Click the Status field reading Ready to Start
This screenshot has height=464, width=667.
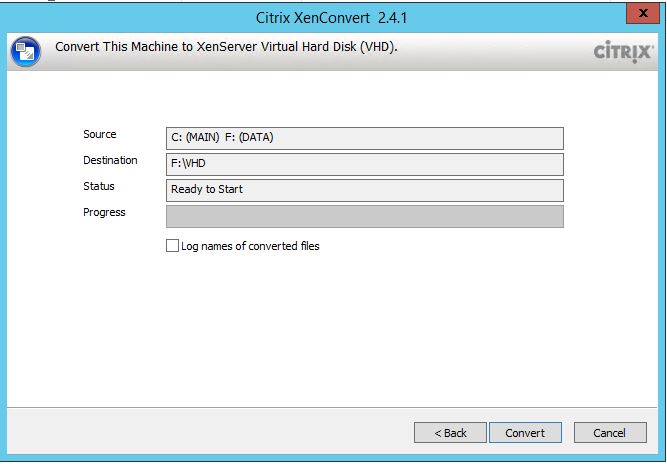click(x=365, y=190)
